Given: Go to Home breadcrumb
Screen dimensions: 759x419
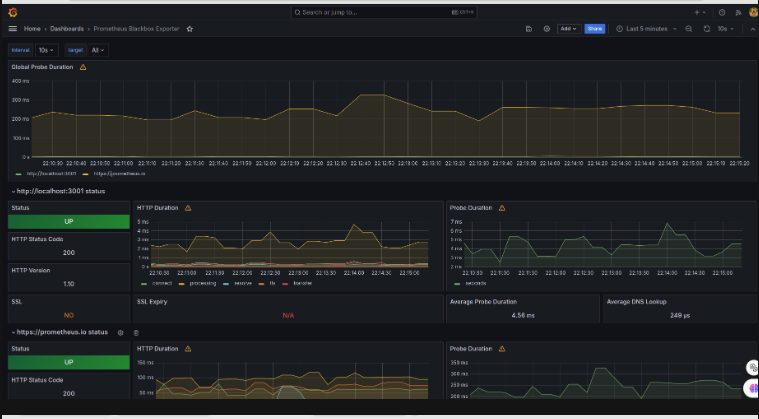Looking at the screenshot, I should pyautogui.click(x=32, y=29).
